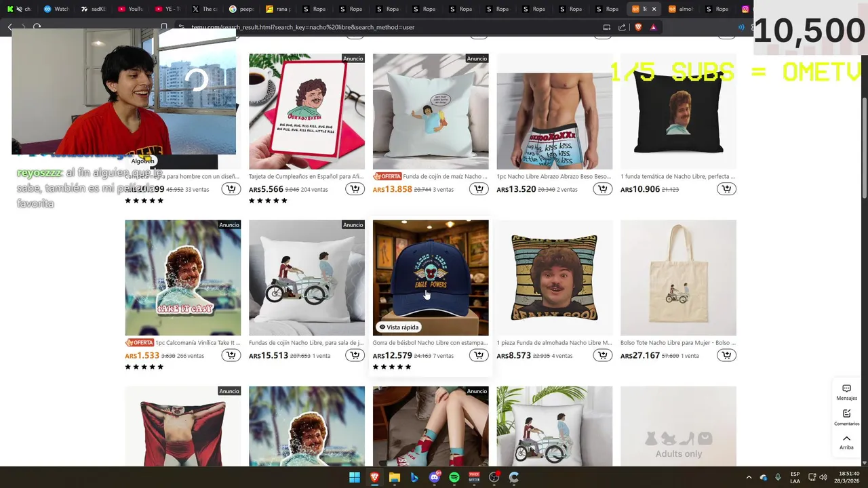Image resolution: width=868 pixels, height=488 pixels.
Task: Switch to the YouTu browser tab
Action: tap(130, 9)
